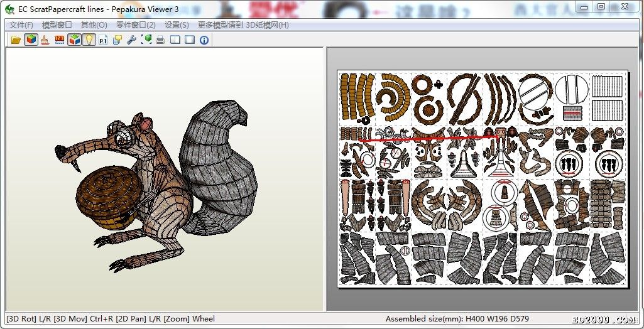Open the 零件窗口(2) menu

(136, 25)
